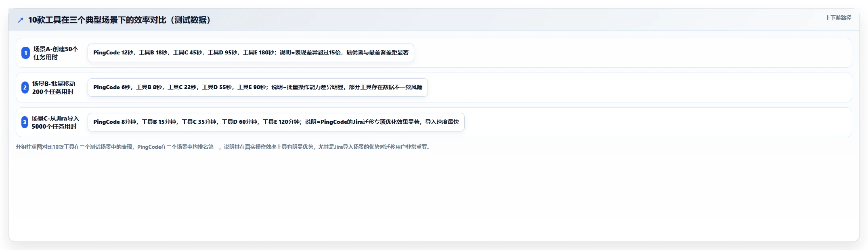868x250 pixels.
Task: Click the data box starting PingCode 12秒
Action: tap(251, 53)
